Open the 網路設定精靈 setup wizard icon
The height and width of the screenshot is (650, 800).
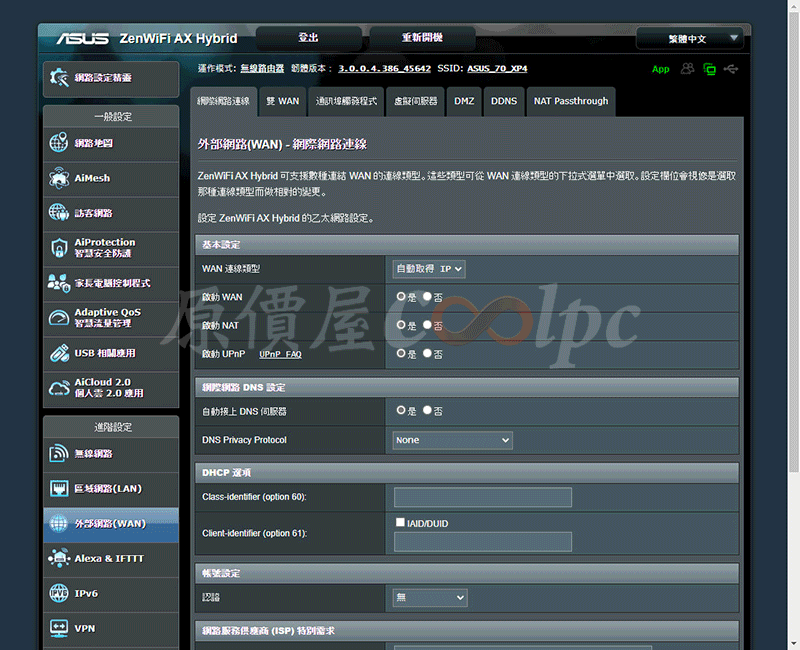pyautogui.click(x=59, y=78)
